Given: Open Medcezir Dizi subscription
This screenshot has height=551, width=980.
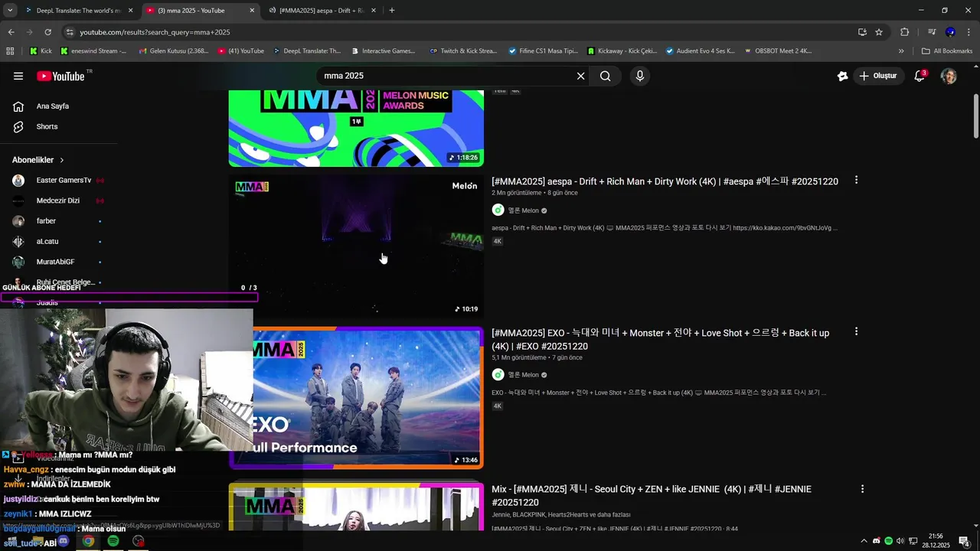Looking at the screenshot, I should click(57, 201).
